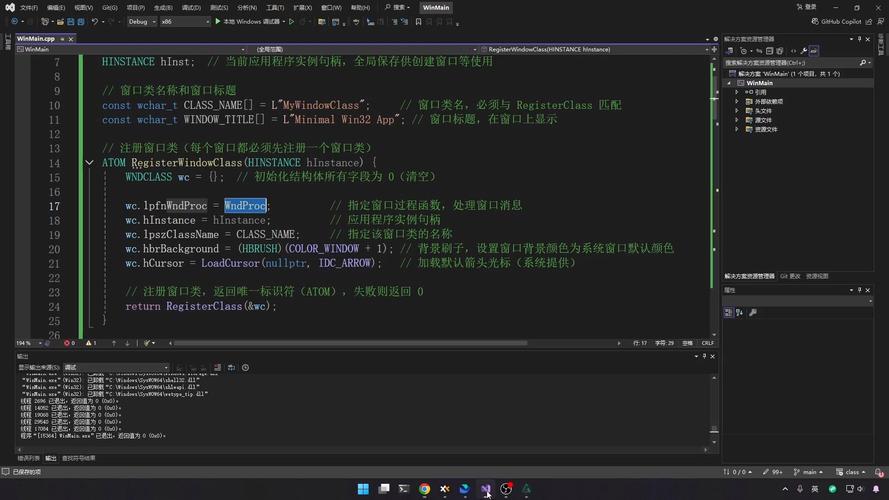Click categorized view icon in Properties panel
The height and width of the screenshot is (500, 889).
[729, 312]
